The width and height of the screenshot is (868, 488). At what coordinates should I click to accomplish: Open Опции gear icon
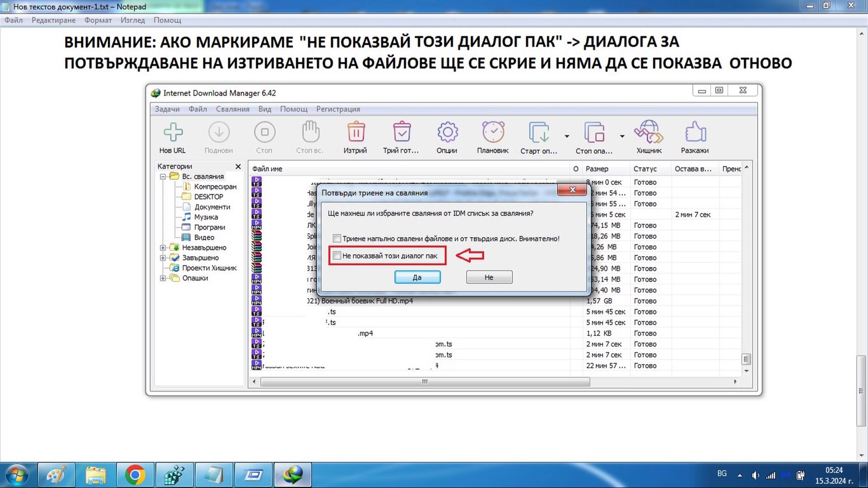447,133
